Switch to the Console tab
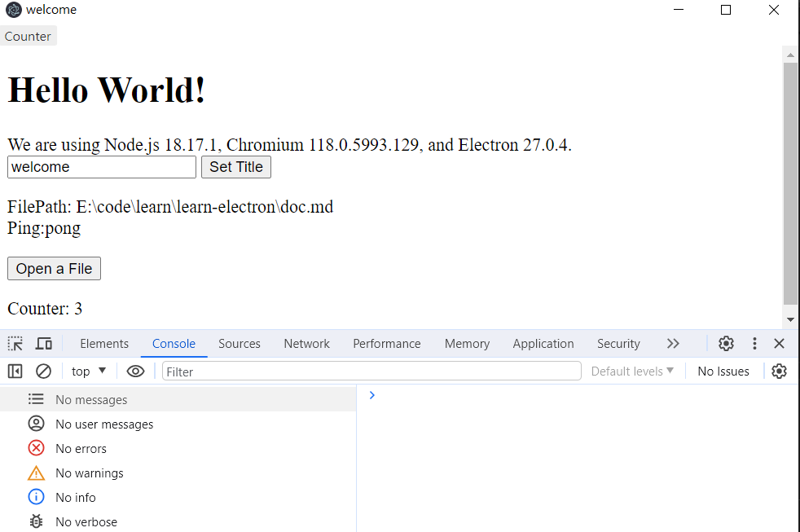800x532 pixels. click(174, 343)
